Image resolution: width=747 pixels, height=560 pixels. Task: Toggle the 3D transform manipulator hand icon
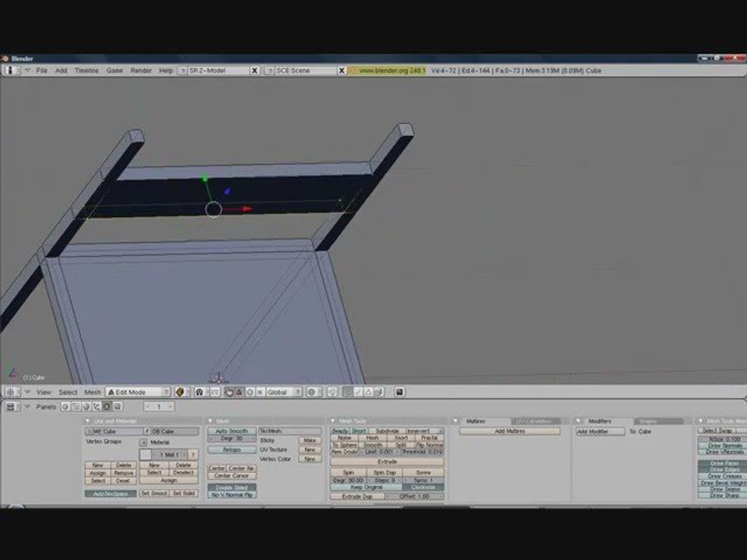click(229, 392)
